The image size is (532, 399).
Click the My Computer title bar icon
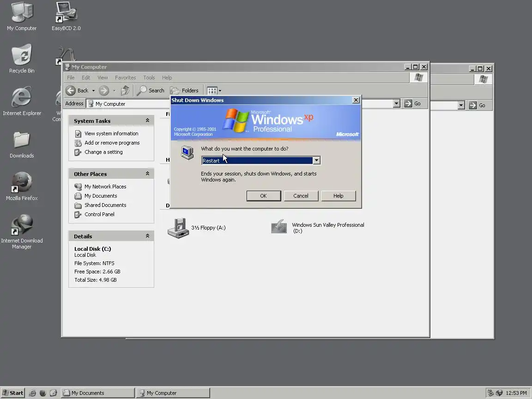(67, 67)
